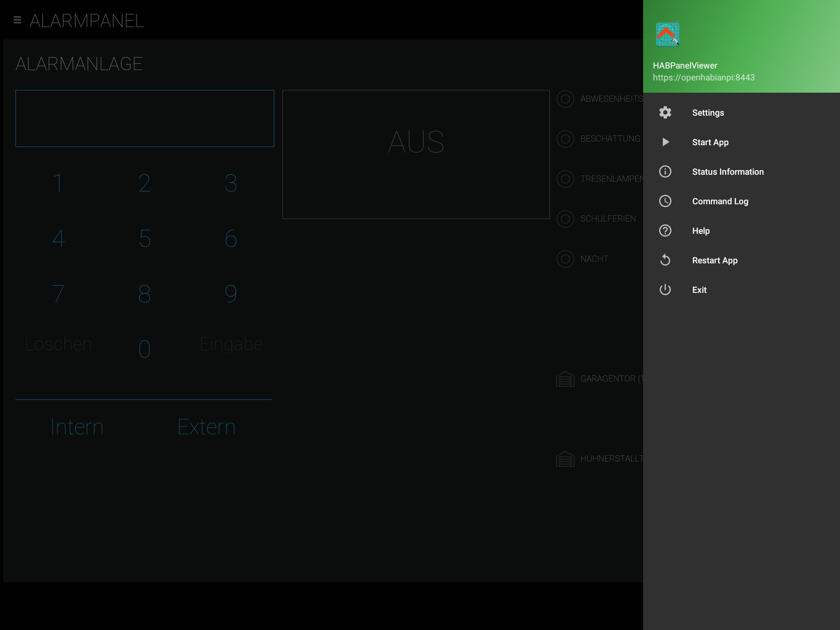The width and height of the screenshot is (840, 630).
Task: Click the Command Log clock icon
Action: 665,201
